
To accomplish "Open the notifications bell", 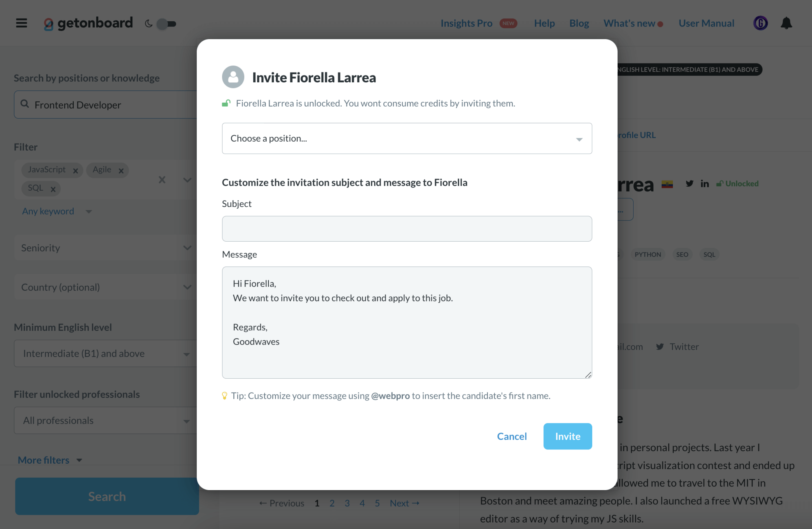I will click(x=786, y=23).
